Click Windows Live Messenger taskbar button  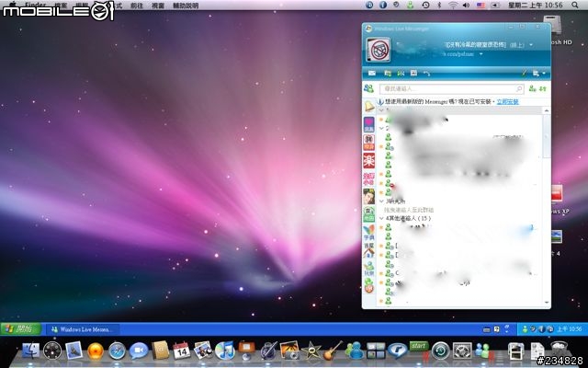(84, 329)
